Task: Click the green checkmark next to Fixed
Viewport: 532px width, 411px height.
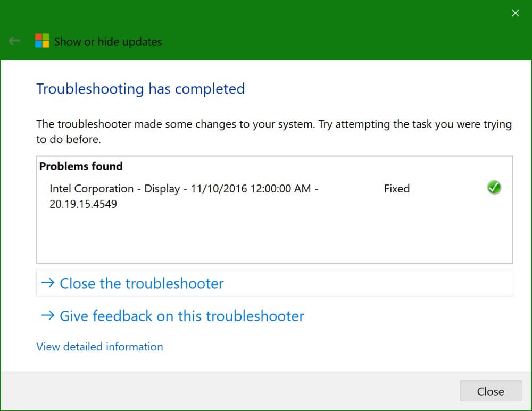Action: (x=494, y=187)
